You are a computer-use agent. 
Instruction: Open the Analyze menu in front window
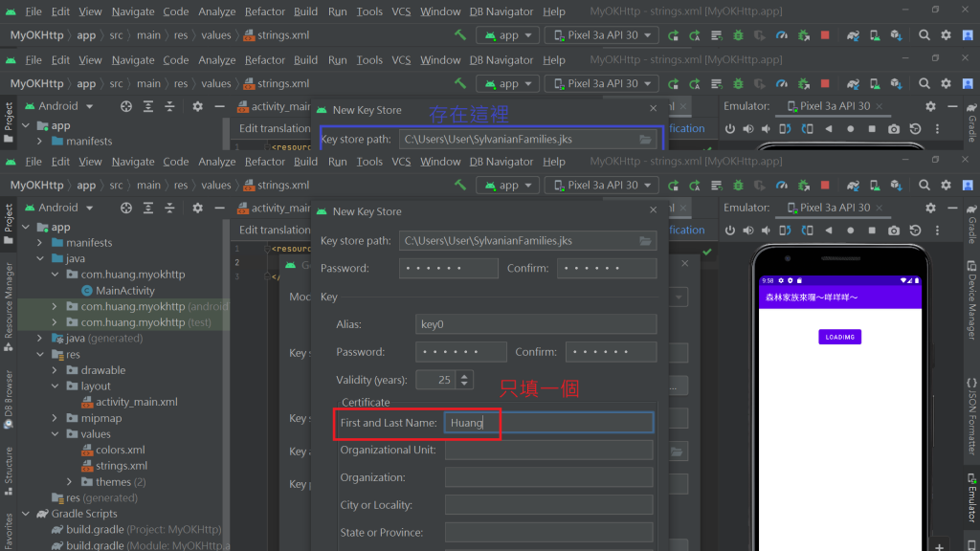(216, 161)
